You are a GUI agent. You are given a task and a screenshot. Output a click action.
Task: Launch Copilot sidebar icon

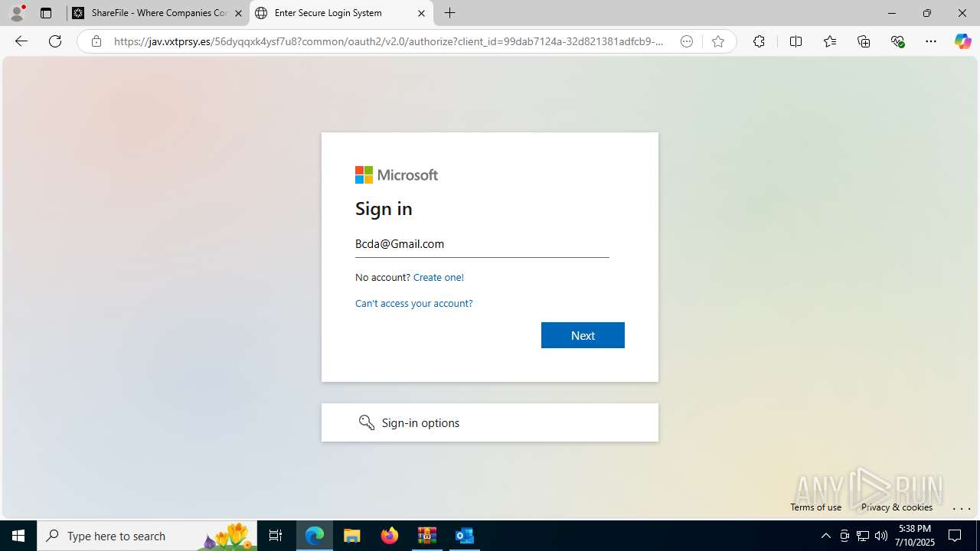963,41
